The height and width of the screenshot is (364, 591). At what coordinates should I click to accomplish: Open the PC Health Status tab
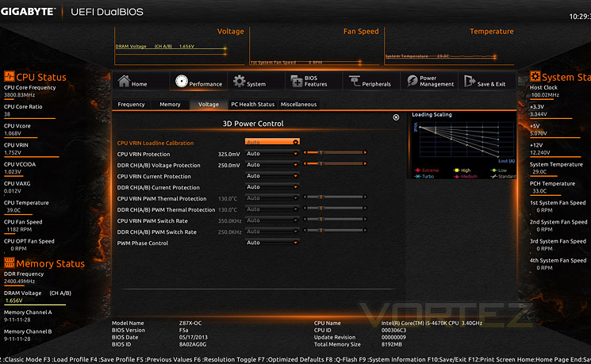(252, 105)
